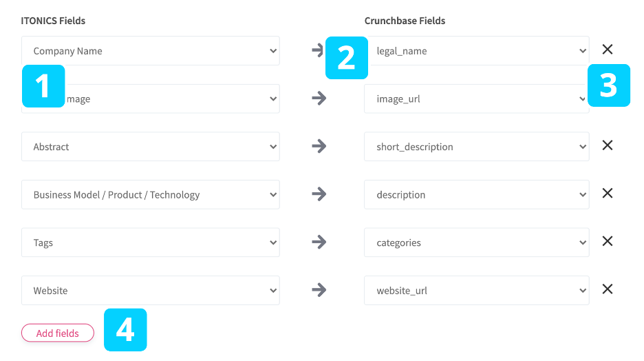Open the Website ITONICS dropdown
Image resolution: width=644 pixels, height=361 pixels.
(150, 291)
